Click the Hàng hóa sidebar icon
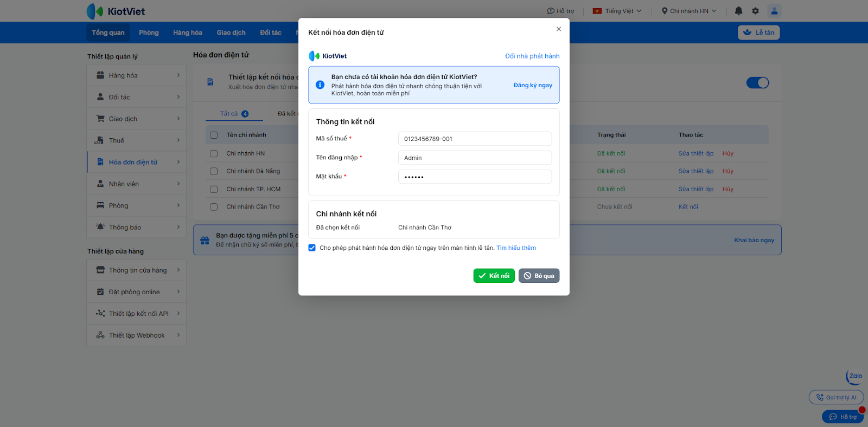The height and width of the screenshot is (427, 868). coord(100,75)
